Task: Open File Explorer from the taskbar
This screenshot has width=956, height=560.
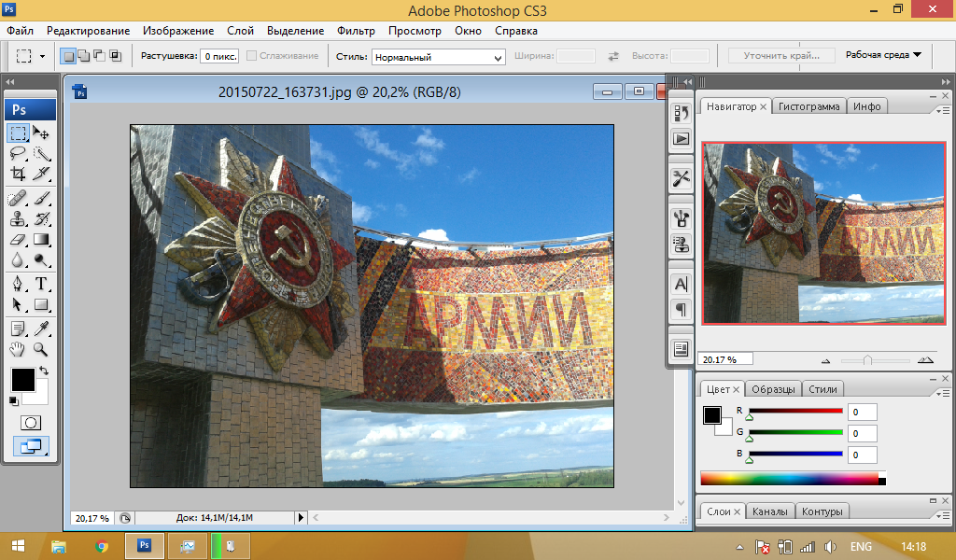Action: tap(59, 547)
